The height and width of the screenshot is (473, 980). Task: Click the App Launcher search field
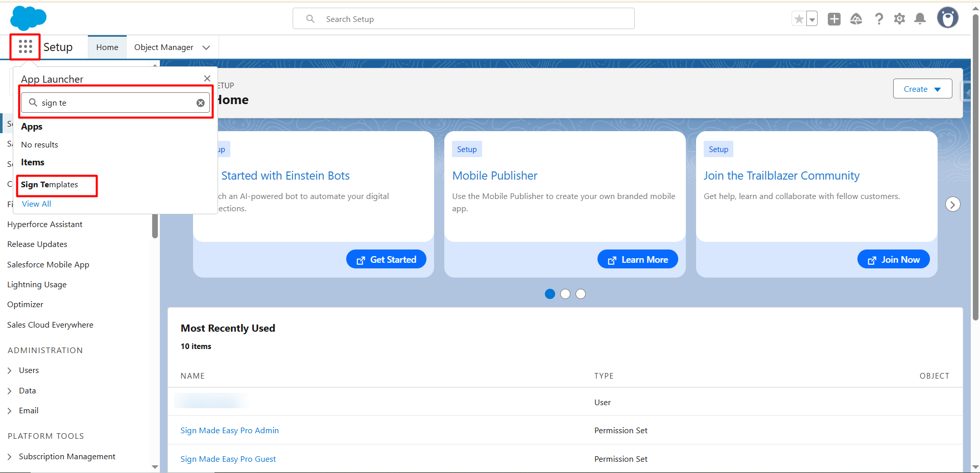(115, 103)
